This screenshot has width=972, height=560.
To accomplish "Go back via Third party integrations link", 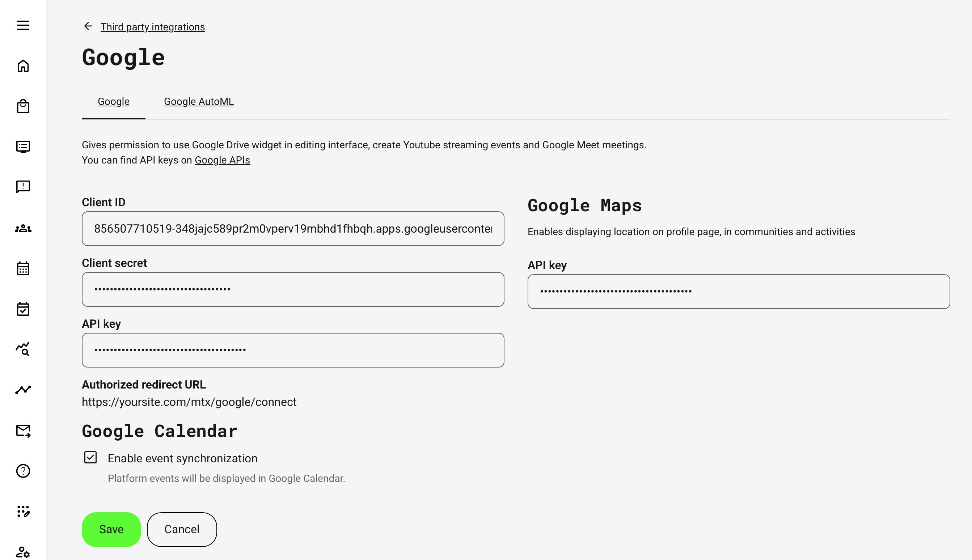I will [x=153, y=27].
